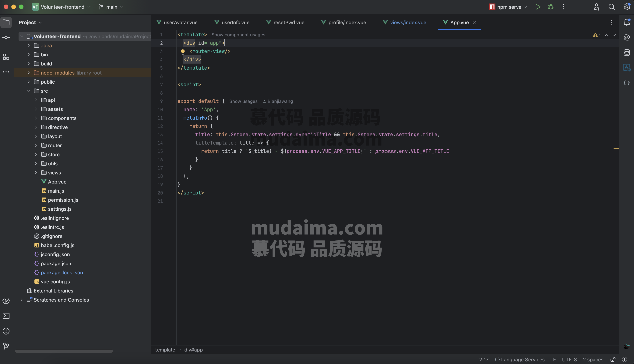
Task: Open Language Services status widget
Action: (520, 359)
